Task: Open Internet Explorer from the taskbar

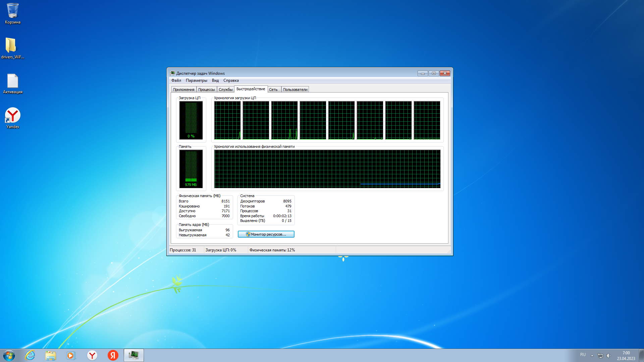Action: (30, 355)
